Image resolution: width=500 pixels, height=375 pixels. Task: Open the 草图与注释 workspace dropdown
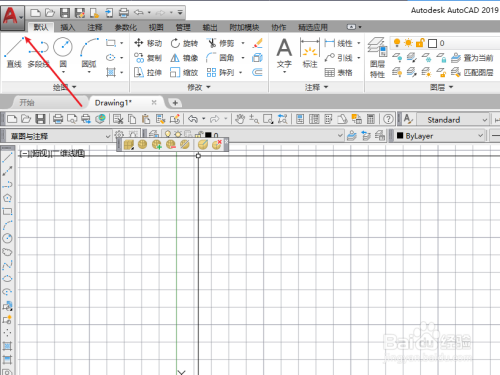(58, 136)
